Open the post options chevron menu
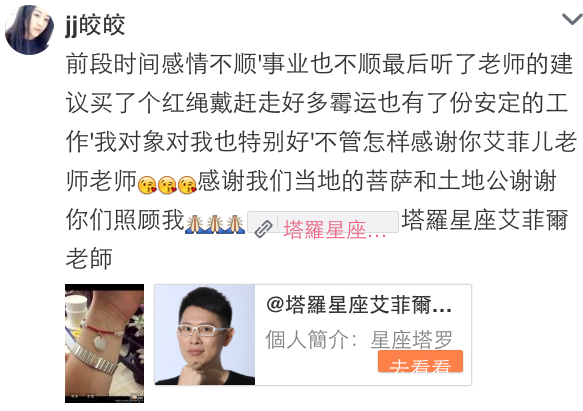583x411 pixels. point(572,19)
